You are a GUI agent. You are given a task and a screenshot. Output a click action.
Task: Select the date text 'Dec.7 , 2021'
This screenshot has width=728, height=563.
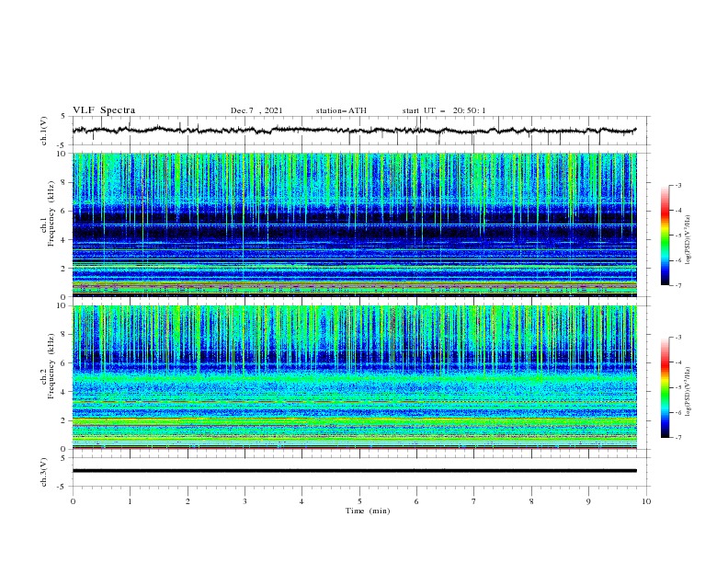(x=256, y=110)
